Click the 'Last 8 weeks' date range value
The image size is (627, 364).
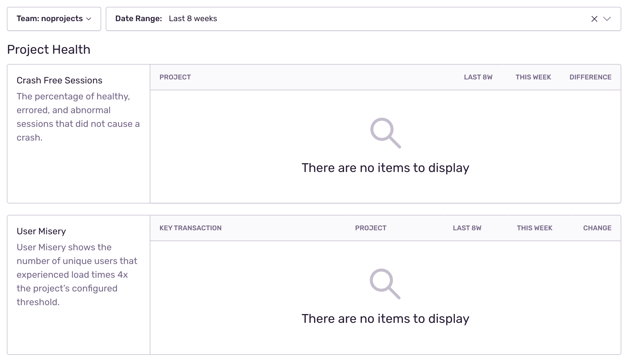point(193,19)
